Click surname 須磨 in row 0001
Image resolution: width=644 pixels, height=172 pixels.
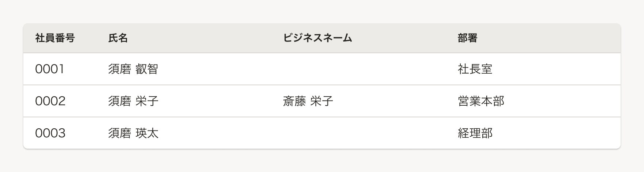tap(119, 69)
